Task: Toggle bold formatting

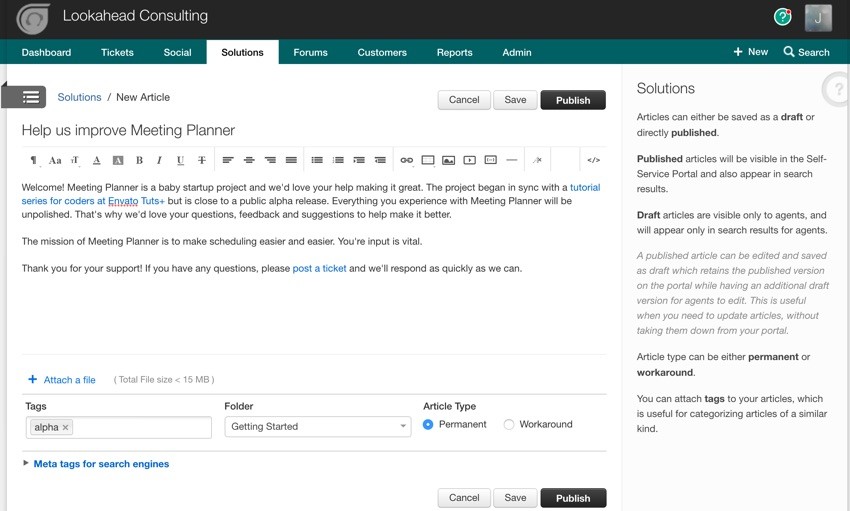Action: click(139, 160)
